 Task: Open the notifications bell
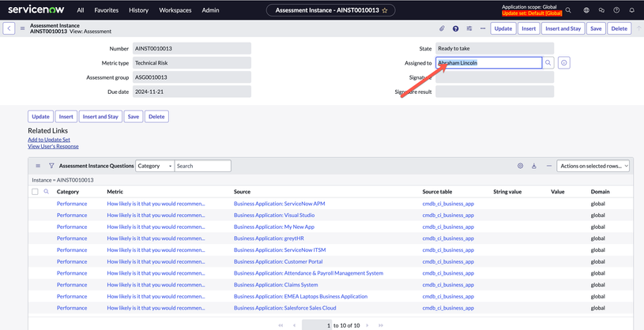[631, 10]
